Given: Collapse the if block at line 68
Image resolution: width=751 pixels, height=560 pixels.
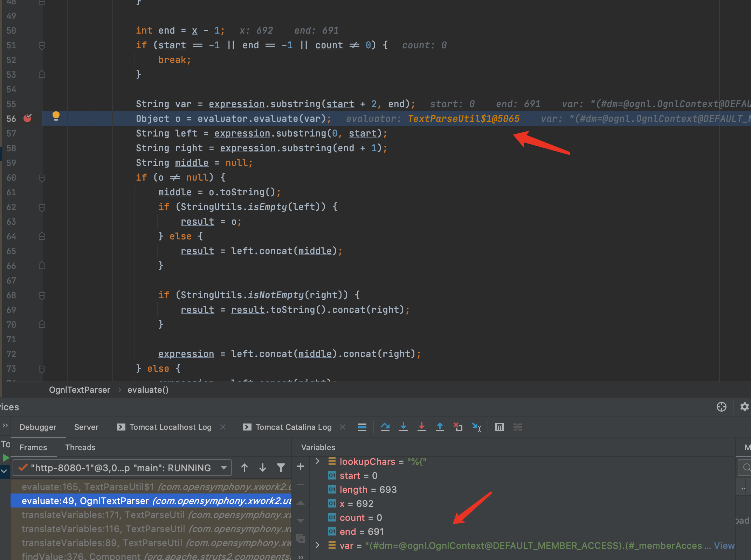Looking at the screenshot, I should click(42, 295).
